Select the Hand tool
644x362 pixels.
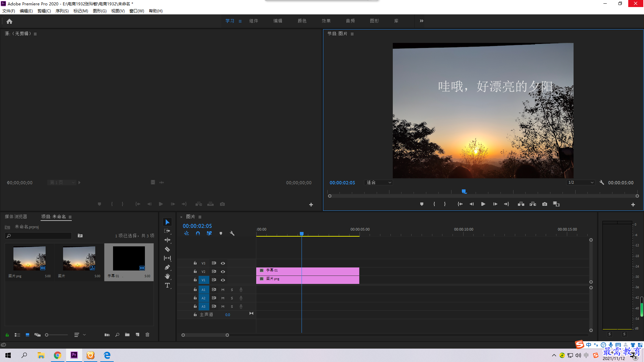click(167, 276)
